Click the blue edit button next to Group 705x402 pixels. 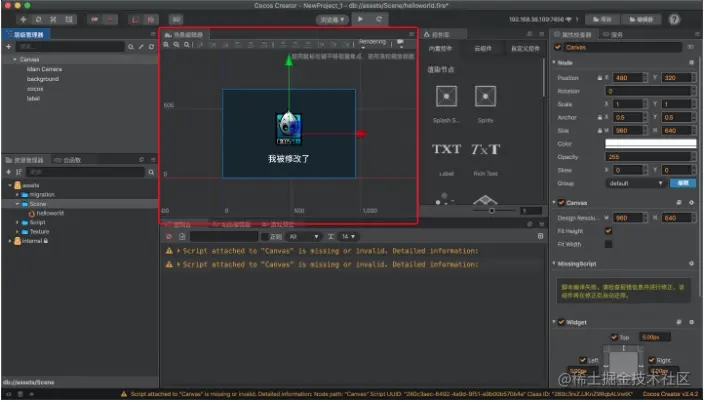(x=683, y=183)
